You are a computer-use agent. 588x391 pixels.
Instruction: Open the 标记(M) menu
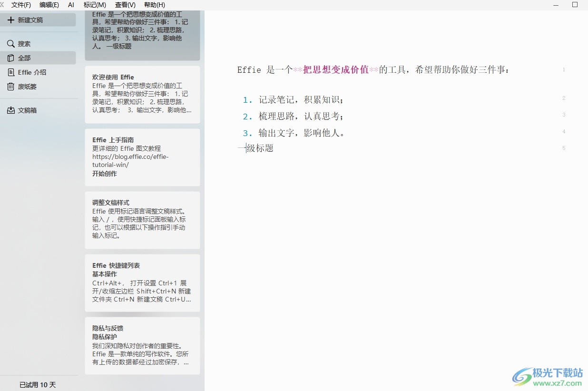95,5
